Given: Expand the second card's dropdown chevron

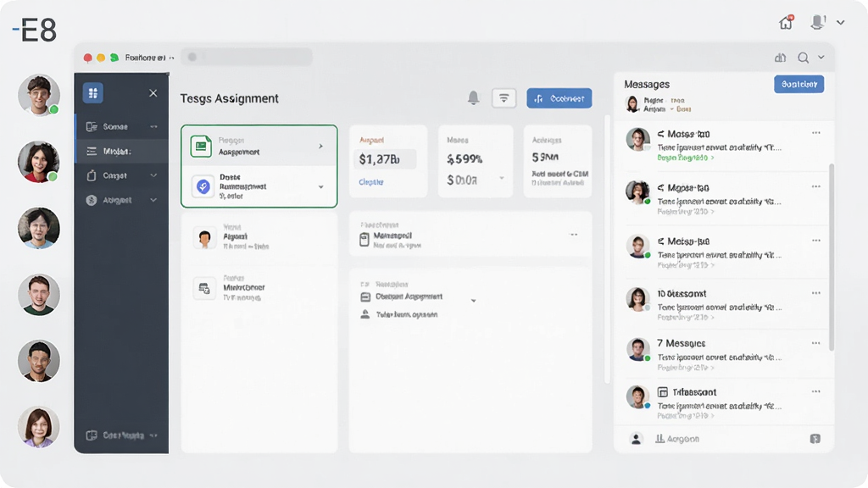Looking at the screenshot, I should (x=320, y=187).
